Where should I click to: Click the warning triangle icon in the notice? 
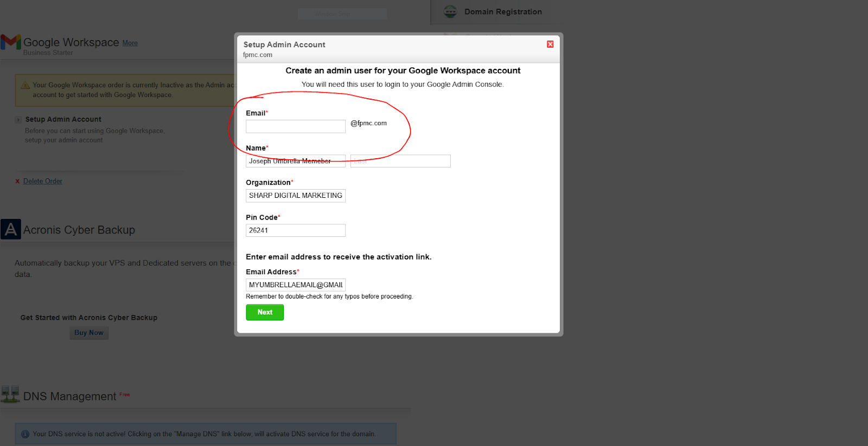click(25, 86)
